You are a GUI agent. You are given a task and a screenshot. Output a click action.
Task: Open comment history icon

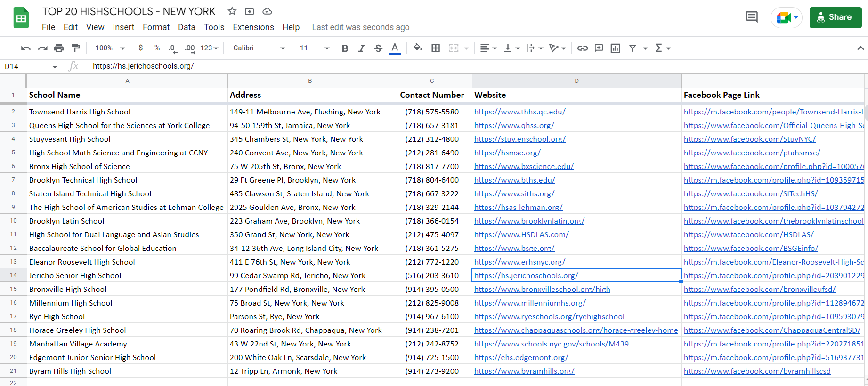pos(752,17)
